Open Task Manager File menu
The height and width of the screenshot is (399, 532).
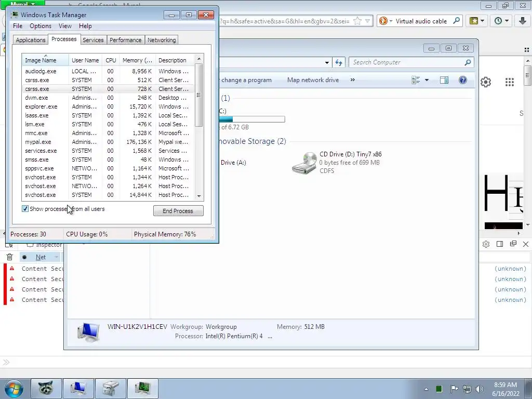click(18, 26)
